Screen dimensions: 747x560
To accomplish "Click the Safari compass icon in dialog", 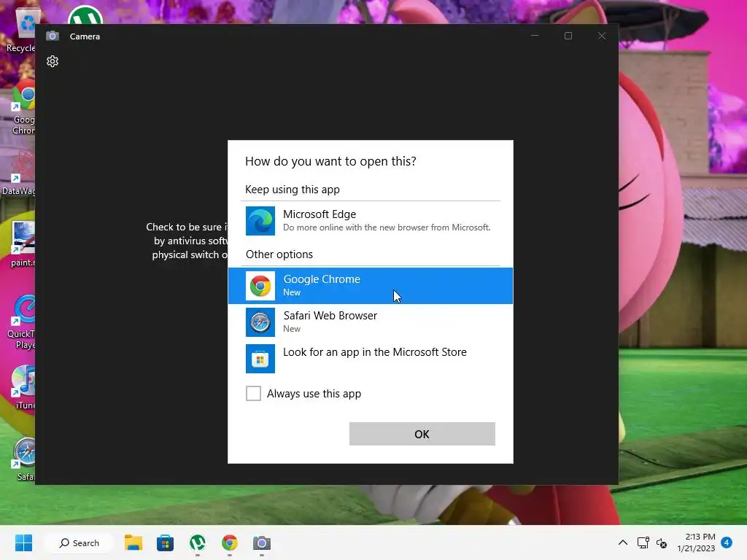I will click(x=260, y=322).
